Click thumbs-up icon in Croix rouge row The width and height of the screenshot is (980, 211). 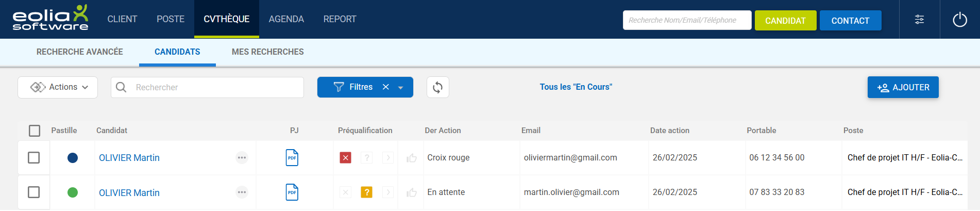pos(411,158)
